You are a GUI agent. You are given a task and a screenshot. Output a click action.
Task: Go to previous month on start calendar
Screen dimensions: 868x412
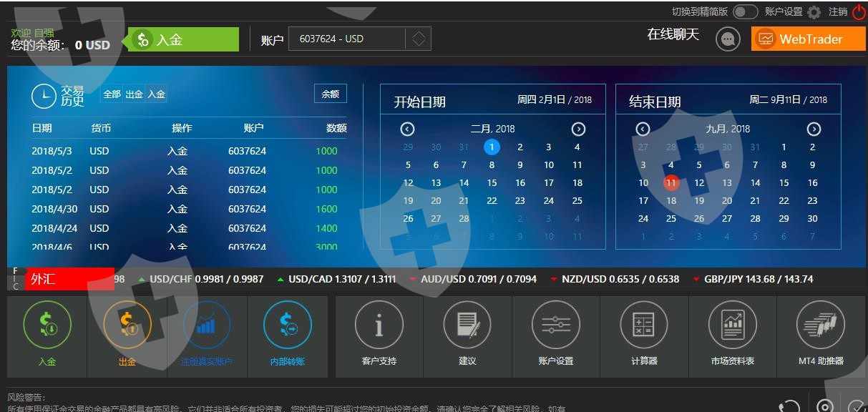[x=407, y=129]
